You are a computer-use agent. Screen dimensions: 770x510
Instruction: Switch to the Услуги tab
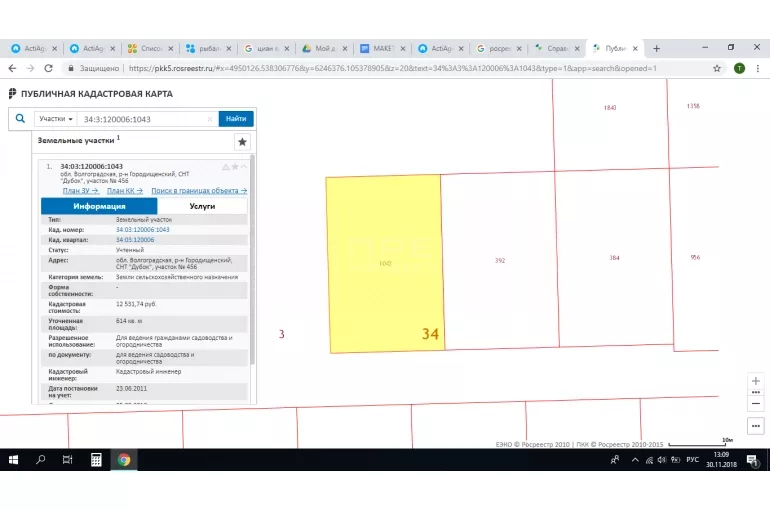pyautogui.click(x=202, y=206)
